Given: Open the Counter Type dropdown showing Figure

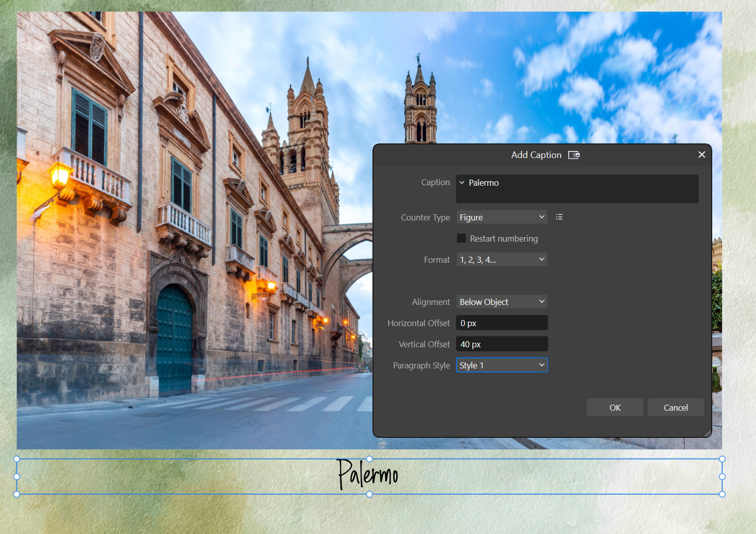Looking at the screenshot, I should tap(501, 217).
